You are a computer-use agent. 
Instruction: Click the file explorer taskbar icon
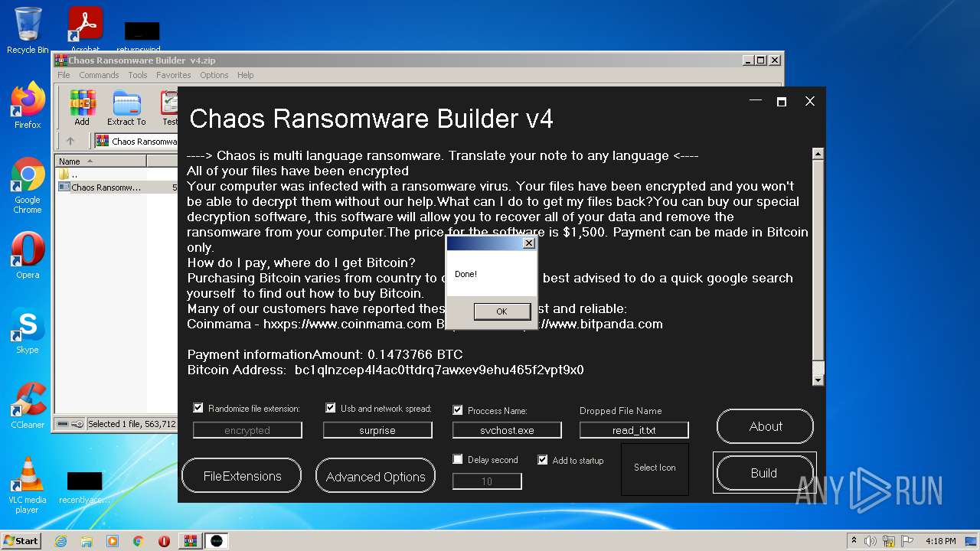[x=87, y=541]
